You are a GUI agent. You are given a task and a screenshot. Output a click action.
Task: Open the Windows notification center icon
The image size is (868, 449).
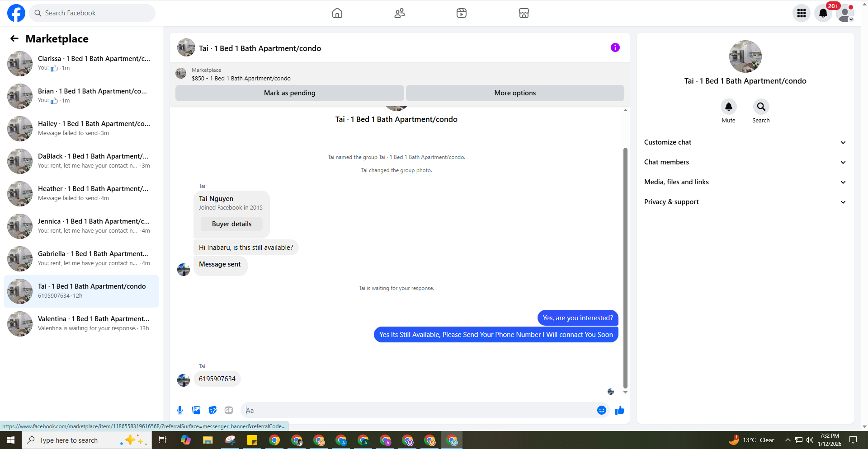click(x=854, y=440)
